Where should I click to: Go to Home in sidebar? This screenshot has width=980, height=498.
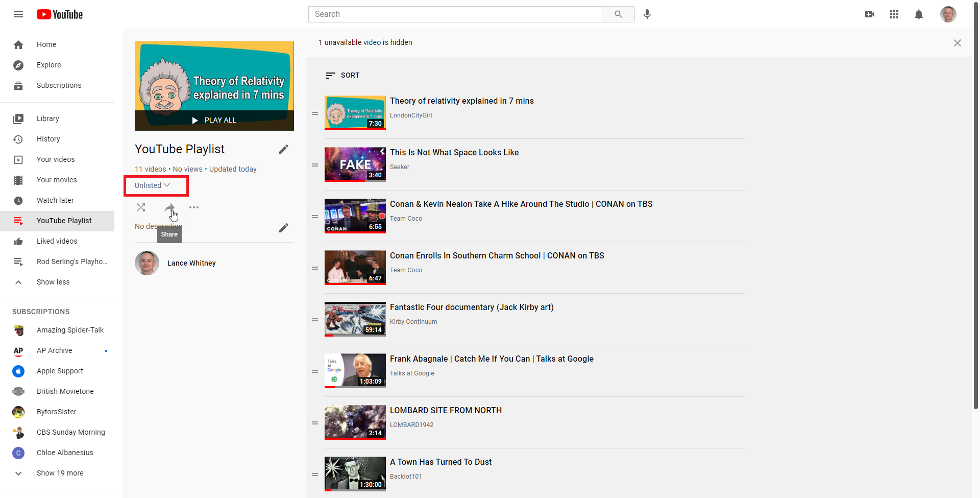[57, 44]
